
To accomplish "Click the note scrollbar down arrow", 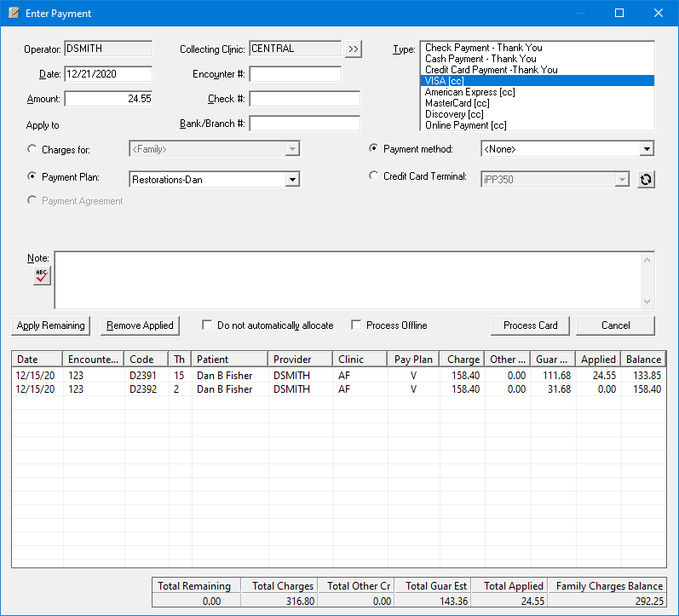I will 647,301.
